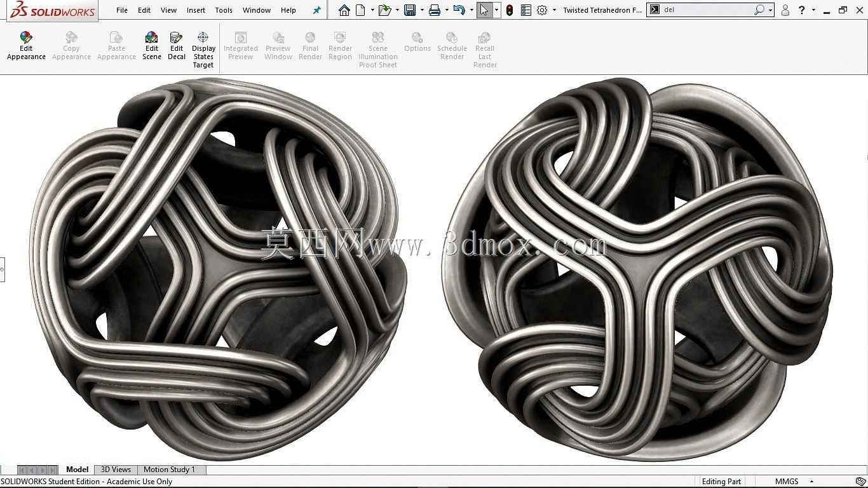Viewport: 868px width, 488px height.
Task: Click the status bar icon at bottom right
Action: tap(861, 482)
